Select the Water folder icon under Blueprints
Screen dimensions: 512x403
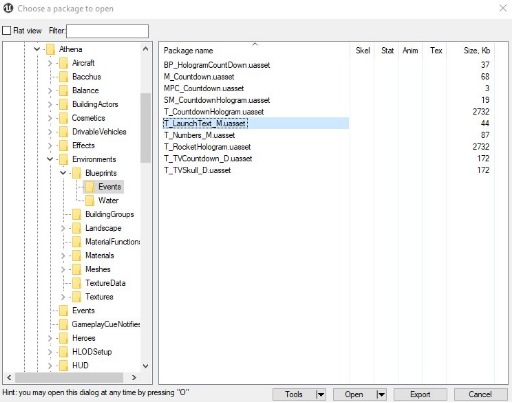click(89, 200)
